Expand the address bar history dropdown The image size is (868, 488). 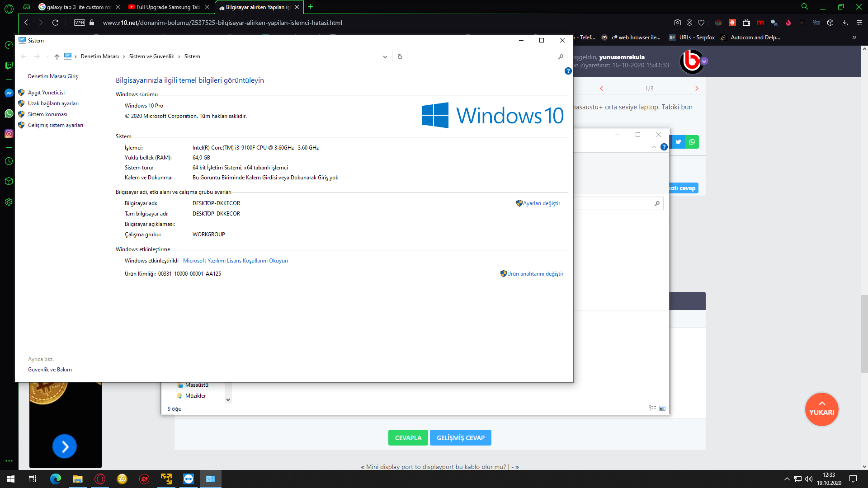pos(385,56)
